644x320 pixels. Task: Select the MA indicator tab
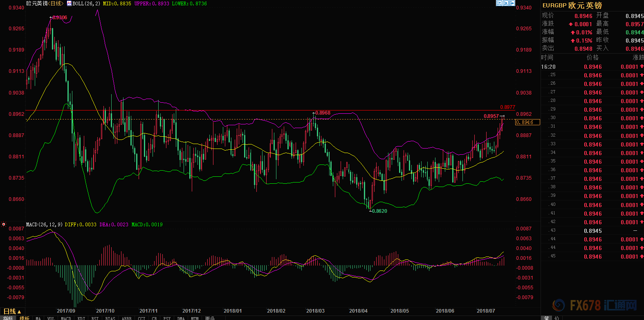point(38,318)
